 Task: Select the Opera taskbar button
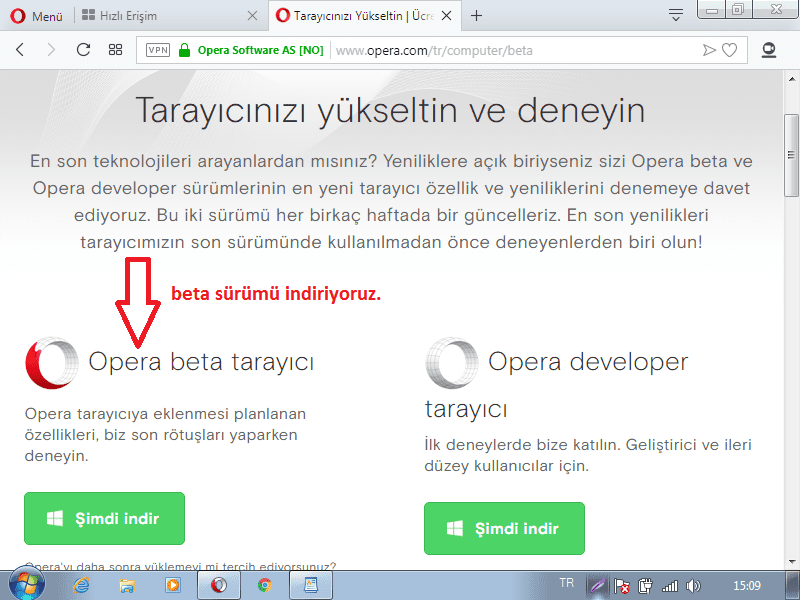tap(218, 585)
